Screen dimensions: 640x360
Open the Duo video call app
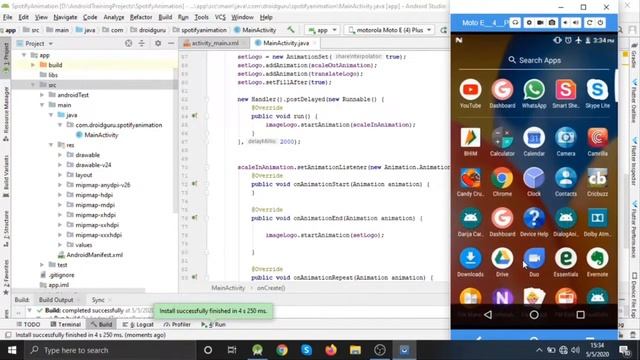(x=534, y=258)
